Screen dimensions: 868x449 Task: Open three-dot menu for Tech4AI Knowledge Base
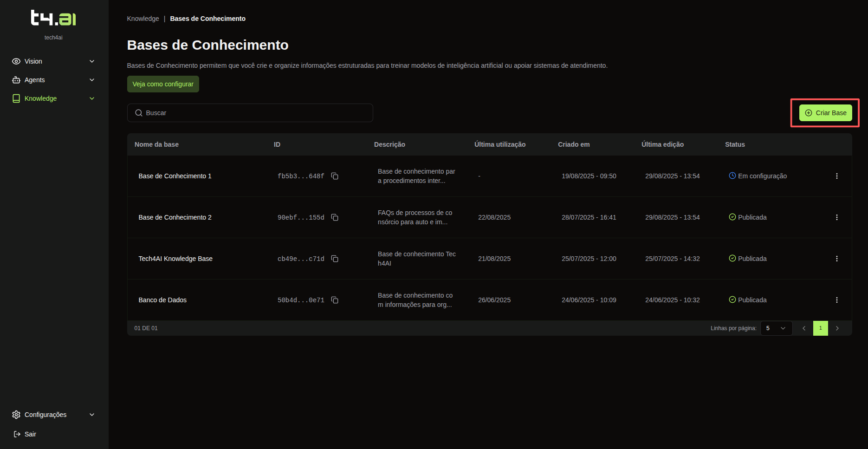836,259
